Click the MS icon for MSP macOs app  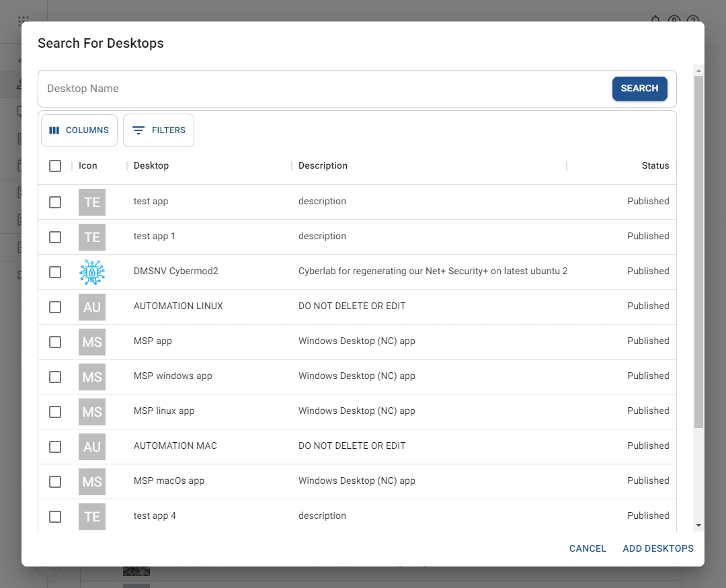pos(92,481)
